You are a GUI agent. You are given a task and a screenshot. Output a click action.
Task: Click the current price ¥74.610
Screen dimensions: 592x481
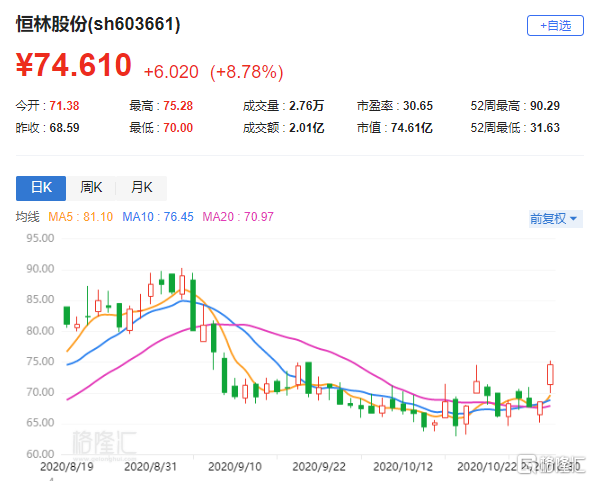coord(74,65)
